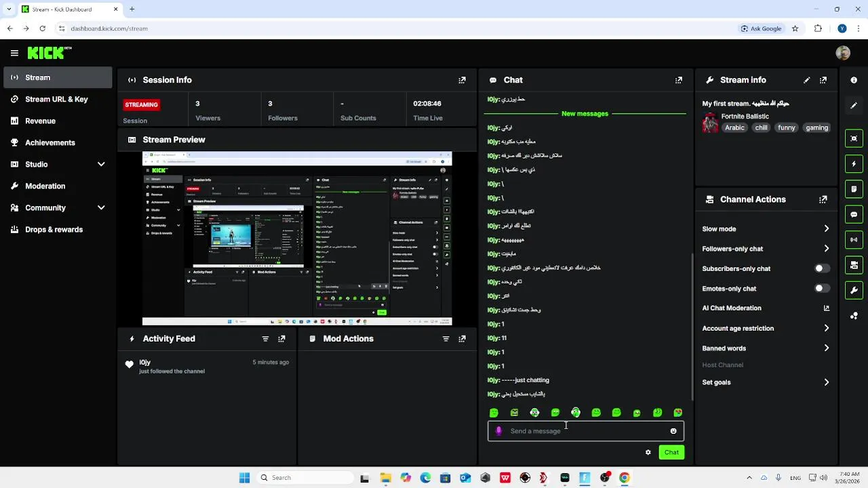Click the gaming tag in Stream info

tap(817, 127)
